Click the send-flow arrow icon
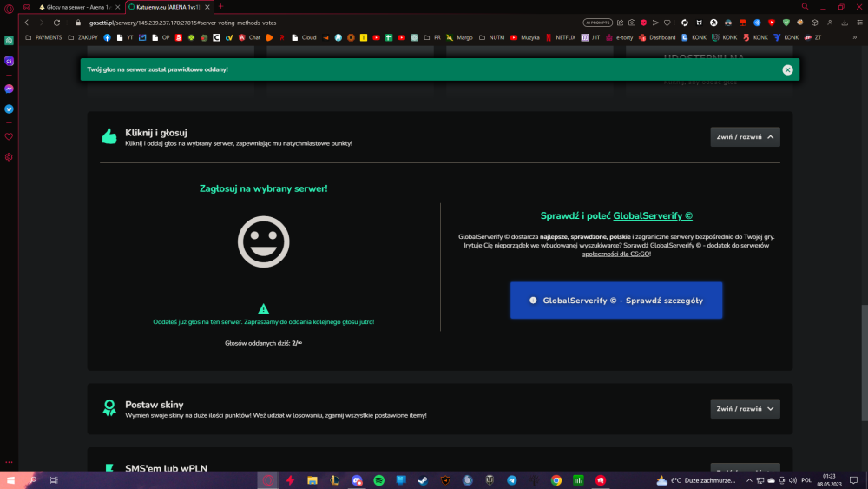The height and width of the screenshot is (489, 868). point(655,23)
